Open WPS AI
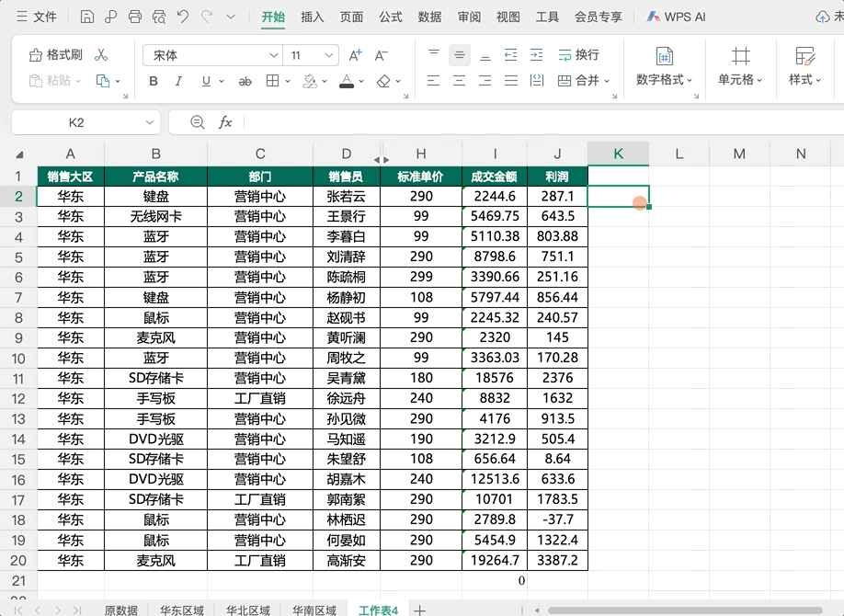Viewport: 844px width, 616px height. click(x=676, y=17)
